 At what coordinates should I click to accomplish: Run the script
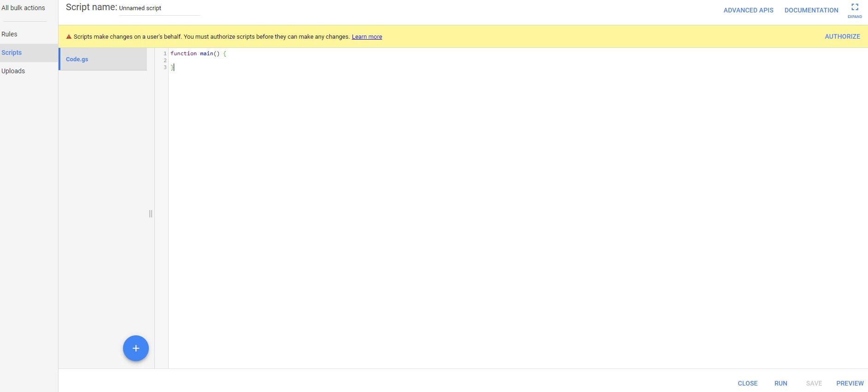click(780, 383)
